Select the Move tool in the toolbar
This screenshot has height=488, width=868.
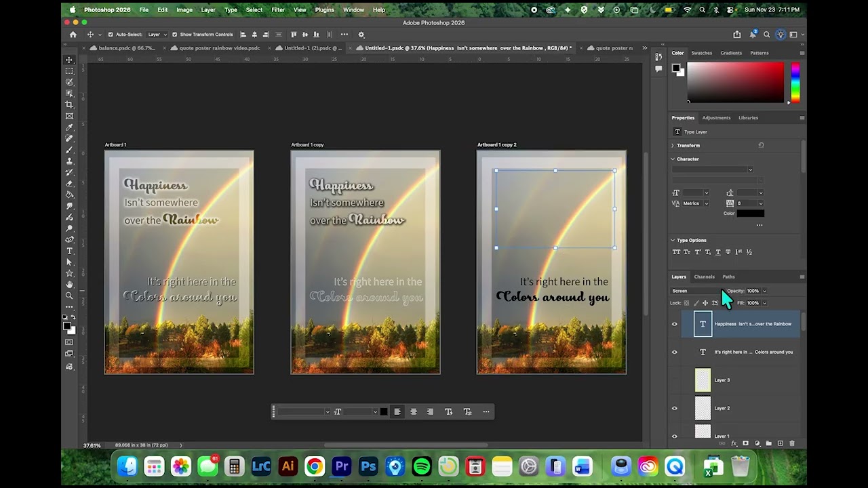69,60
